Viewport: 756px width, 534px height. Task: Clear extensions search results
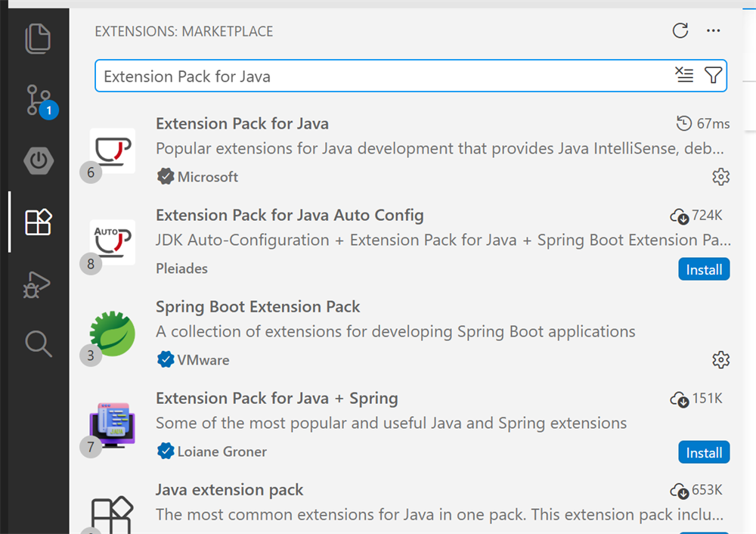pos(684,75)
